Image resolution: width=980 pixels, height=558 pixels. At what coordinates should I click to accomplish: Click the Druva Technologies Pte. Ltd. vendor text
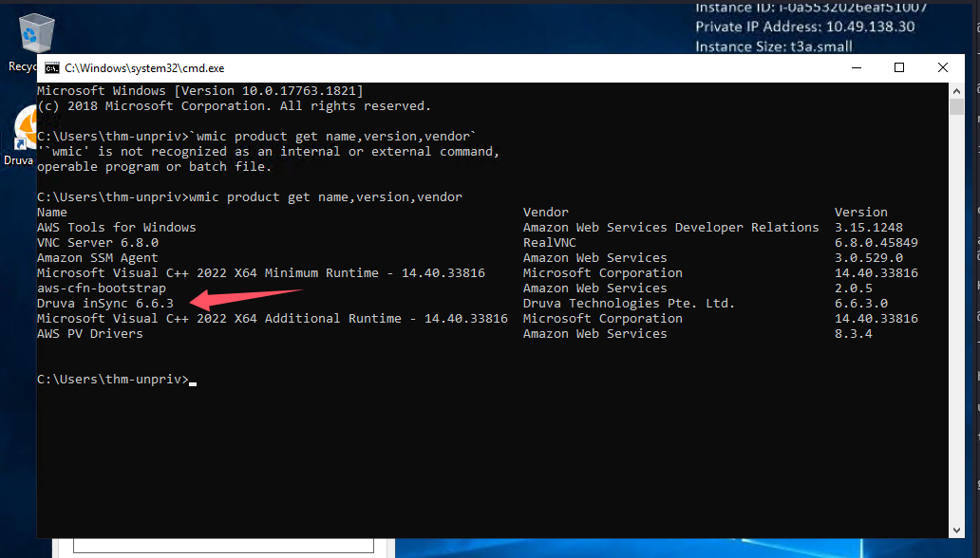coord(629,304)
